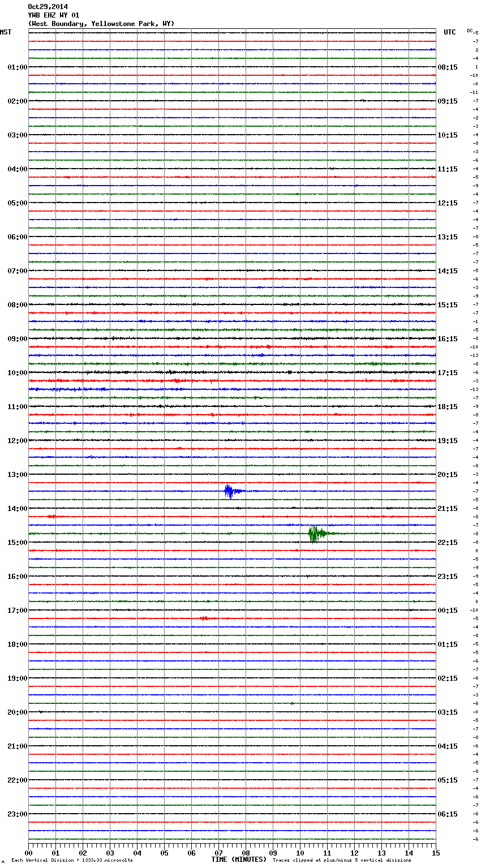Click the 17:15 UTC time label

pos(448,373)
